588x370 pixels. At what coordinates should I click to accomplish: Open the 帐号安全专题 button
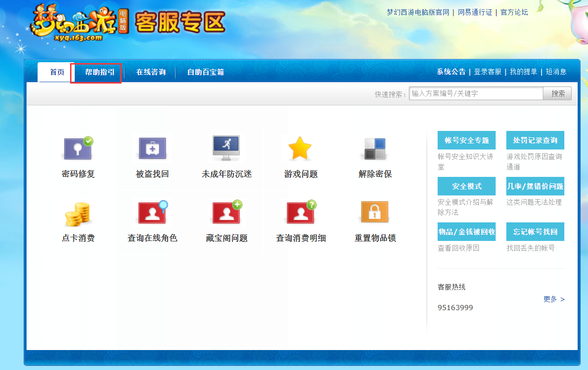(x=466, y=140)
